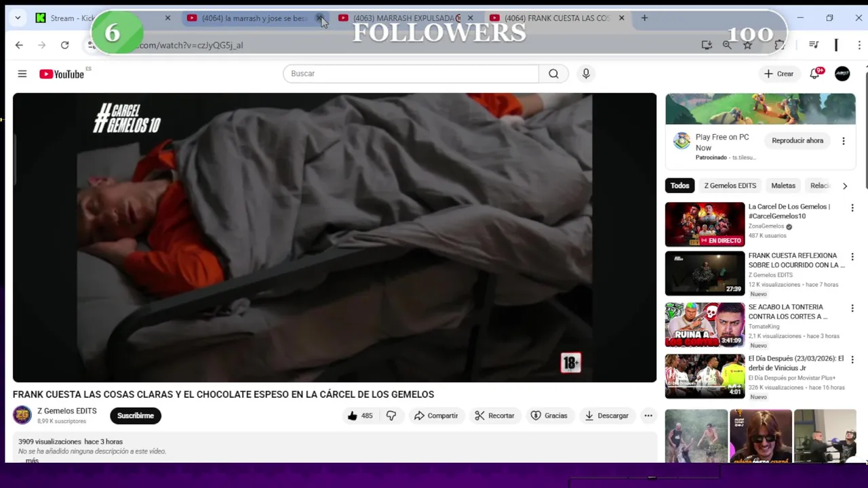The width and height of the screenshot is (868, 488).
Task: Open options for El Día Después video
Action: pos(852,360)
